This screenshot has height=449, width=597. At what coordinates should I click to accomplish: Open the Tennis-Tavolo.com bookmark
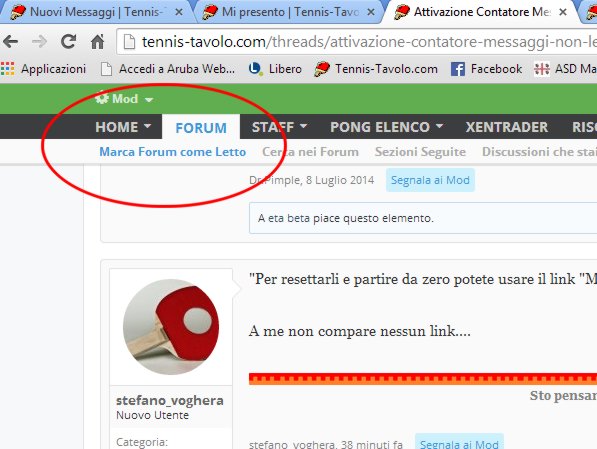[376, 69]
